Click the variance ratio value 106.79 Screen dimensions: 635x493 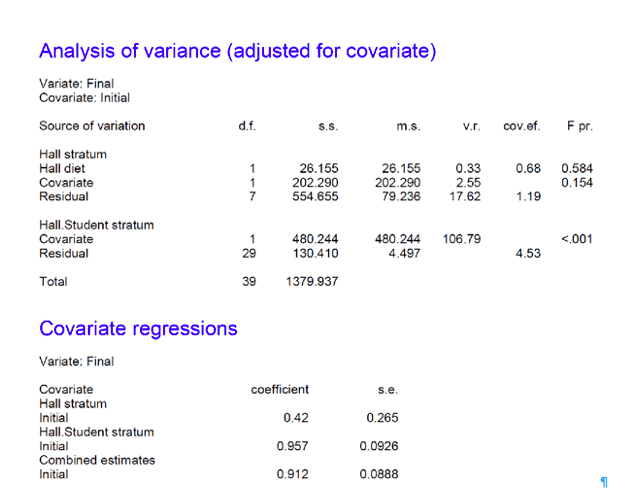[x=462, y=239]
